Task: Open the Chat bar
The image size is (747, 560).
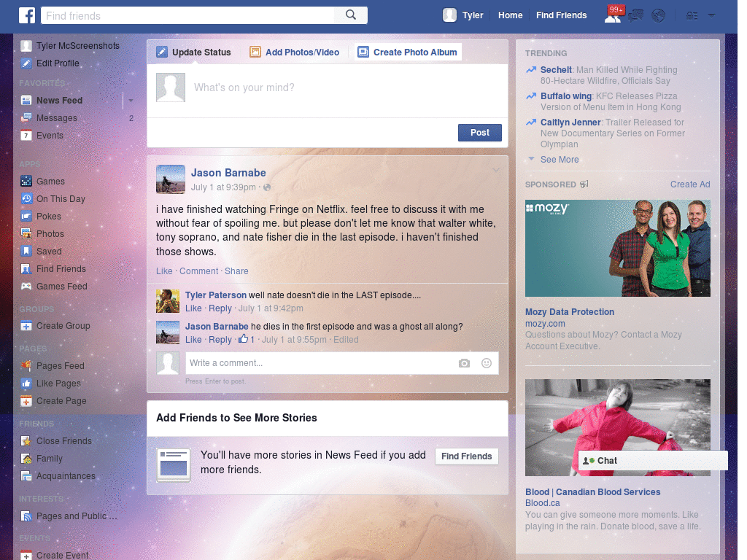Action: coord(653,461)
